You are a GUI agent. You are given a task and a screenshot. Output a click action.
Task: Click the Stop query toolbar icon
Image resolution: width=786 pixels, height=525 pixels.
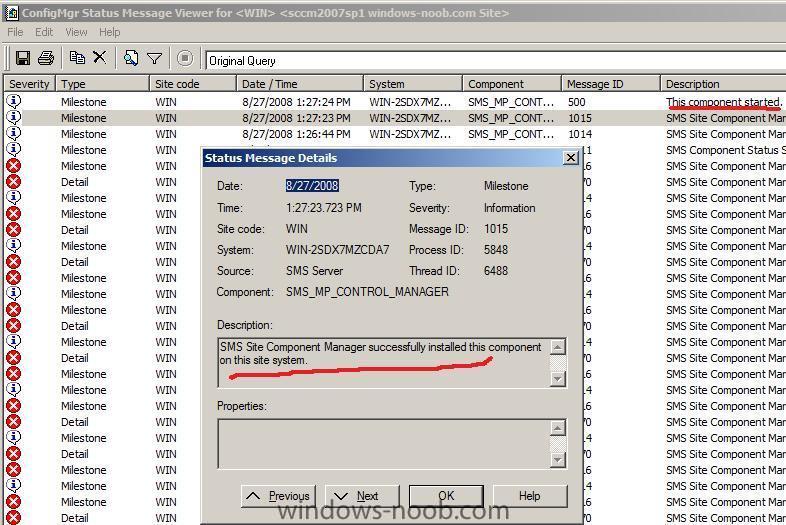pyautogui.click(x=184, y=58)
